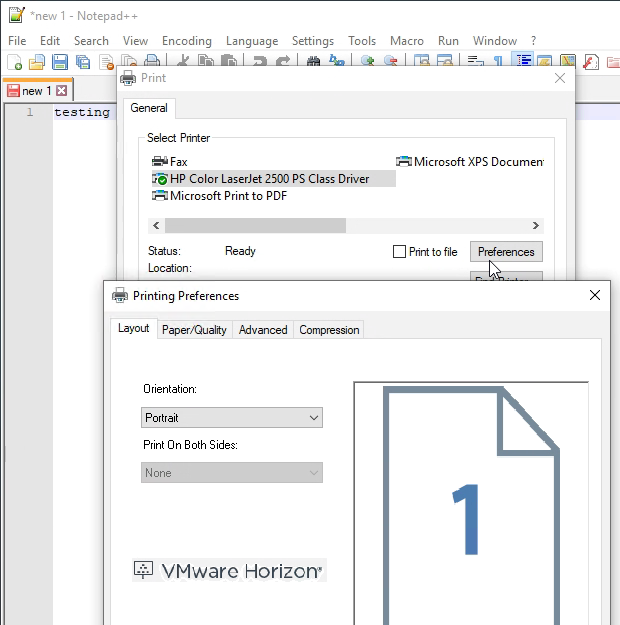The height and width of the screenshot is (625, 620).
Task: Click the Print toolbar icon in Notepad++
Action: (x=152, y=60)
